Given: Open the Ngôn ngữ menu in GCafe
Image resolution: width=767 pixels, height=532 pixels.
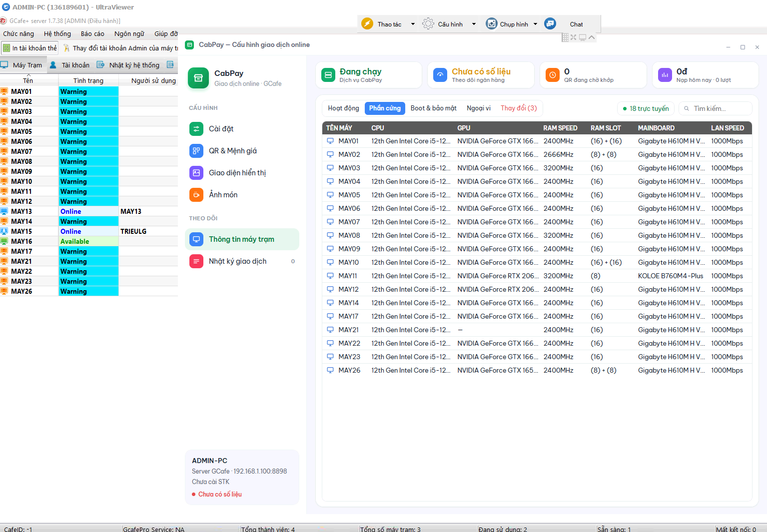Looking at the screenshot, I should click(x=129, y=33).
